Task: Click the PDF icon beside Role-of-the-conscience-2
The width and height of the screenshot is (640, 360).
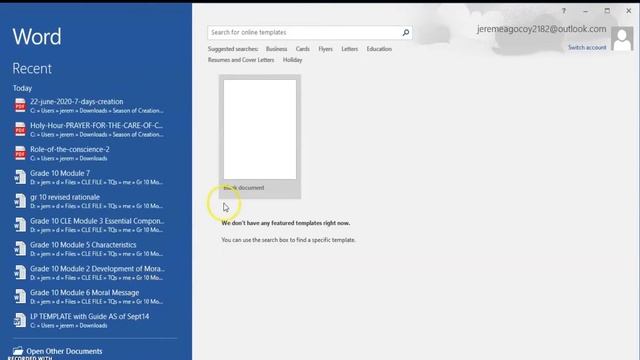Action: [20, 153]
